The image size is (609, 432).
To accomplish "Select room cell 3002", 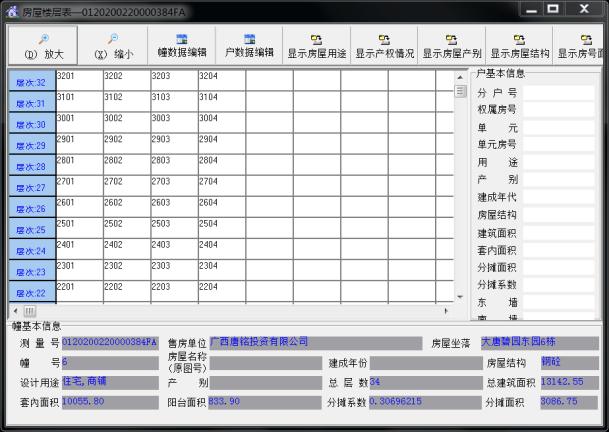I will tap(127, 123).
